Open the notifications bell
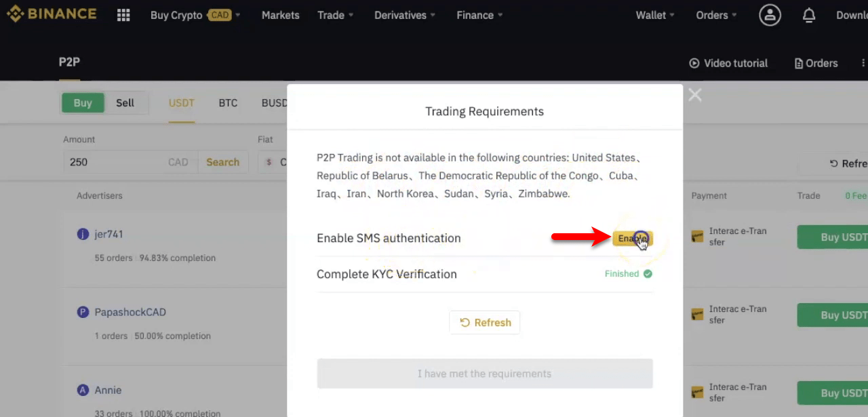 pyautogui.click(x=809, y=15)
